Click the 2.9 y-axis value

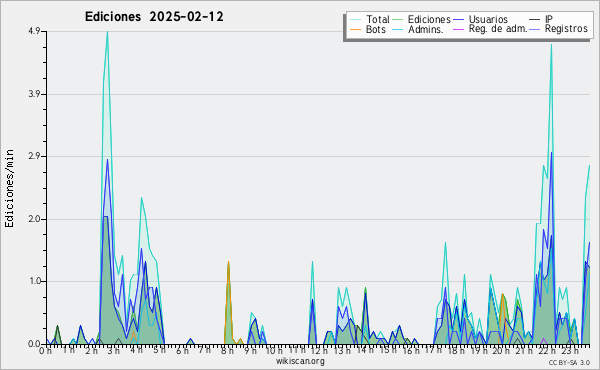coord(34,156)
